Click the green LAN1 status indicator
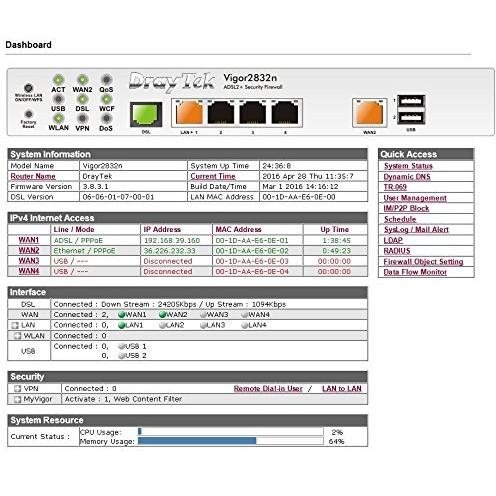 (x=121, y=325)
